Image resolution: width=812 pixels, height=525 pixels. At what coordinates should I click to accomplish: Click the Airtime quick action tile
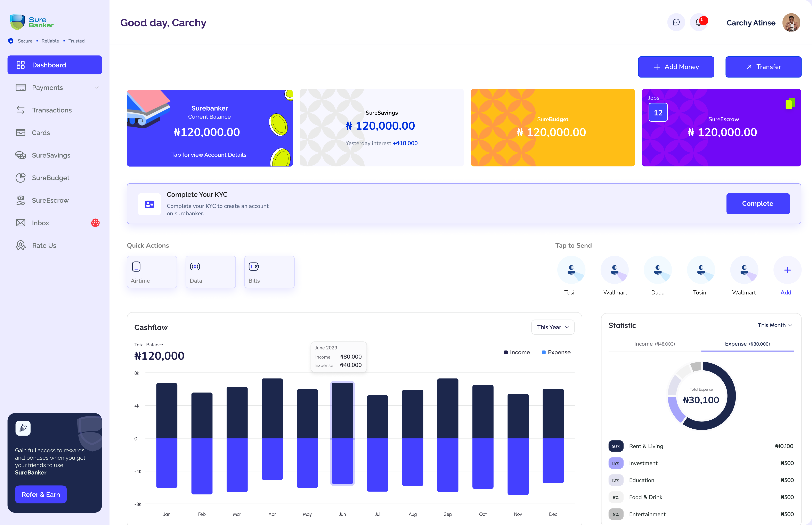pos(152,272)
